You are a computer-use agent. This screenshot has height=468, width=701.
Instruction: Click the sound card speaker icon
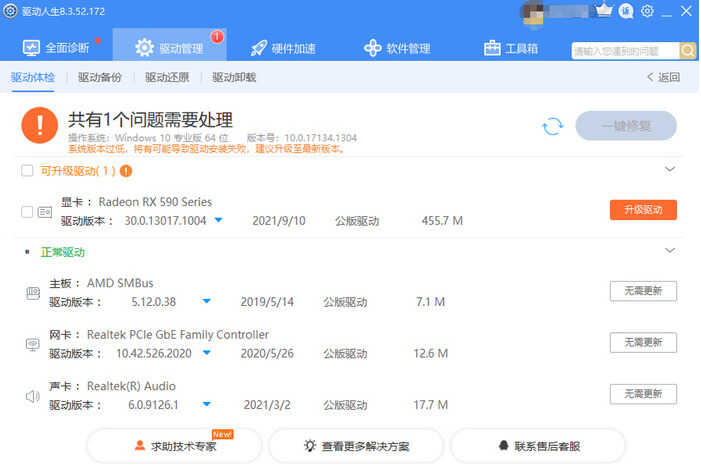[x=32, y=396]
